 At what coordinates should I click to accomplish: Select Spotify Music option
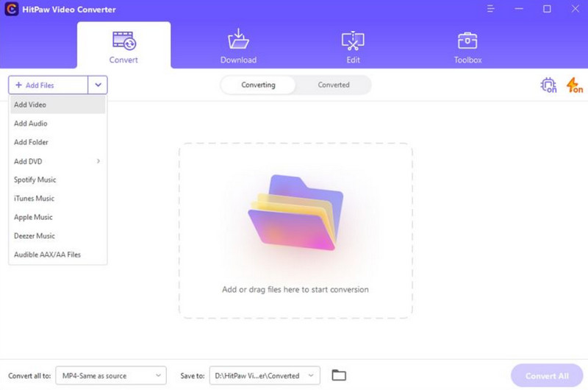pos(57,180)
